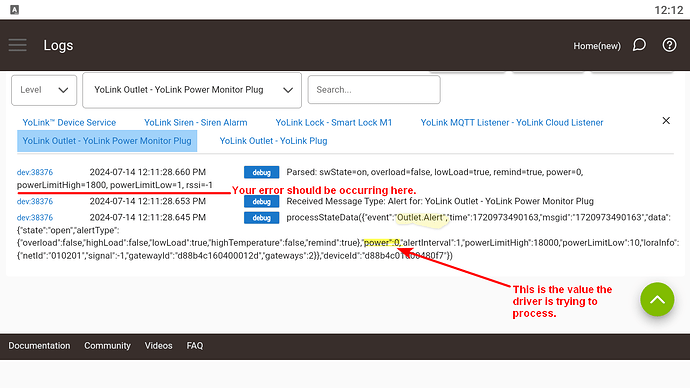The image size is (690, 388).
Task: Select YoLink Siren - Siren Alarm filter
Action: pos(196,123)
